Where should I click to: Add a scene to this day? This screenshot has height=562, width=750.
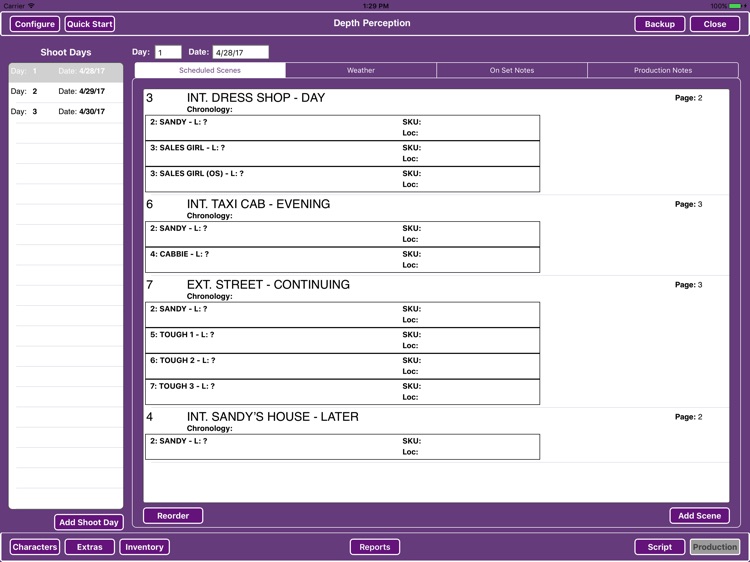(x=699, y=516)
